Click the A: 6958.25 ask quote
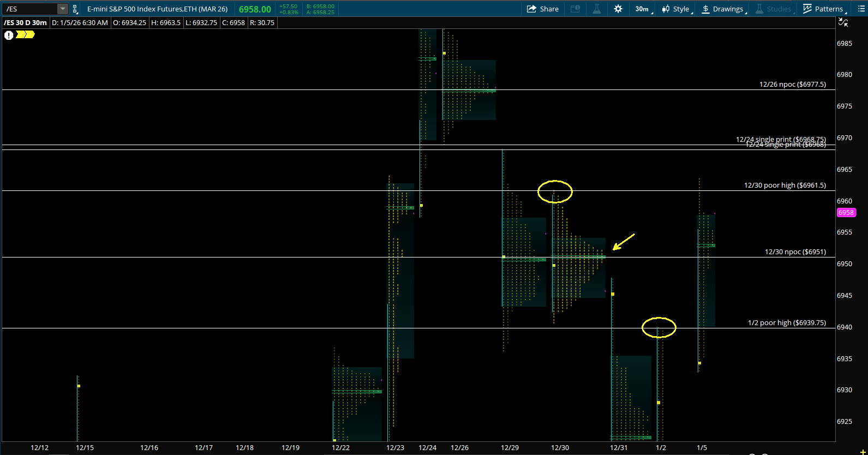Viewport: 868px width, 455px height. pyautogui.click(x=320, y=12)
